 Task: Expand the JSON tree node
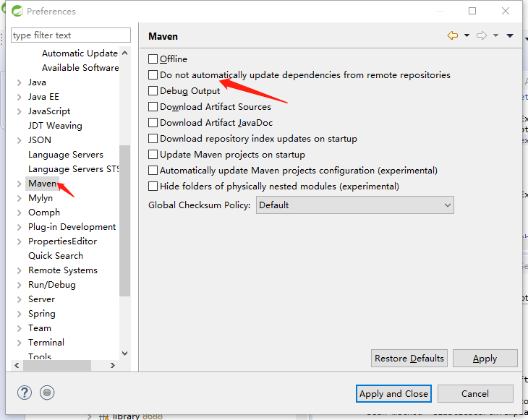(x=20, y=140)
